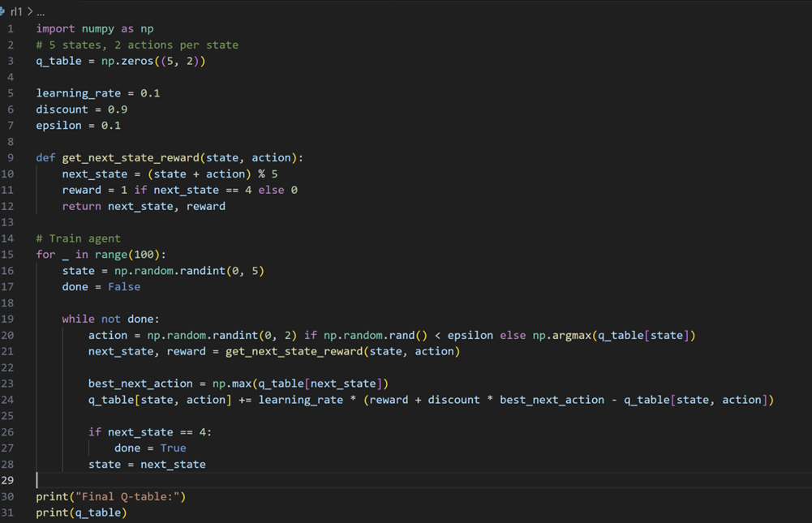Click the 'while not done:' statement
Image resolution: width=812 pixels, height=523 pixels.
pyautogui.click(x=111, y=319)
